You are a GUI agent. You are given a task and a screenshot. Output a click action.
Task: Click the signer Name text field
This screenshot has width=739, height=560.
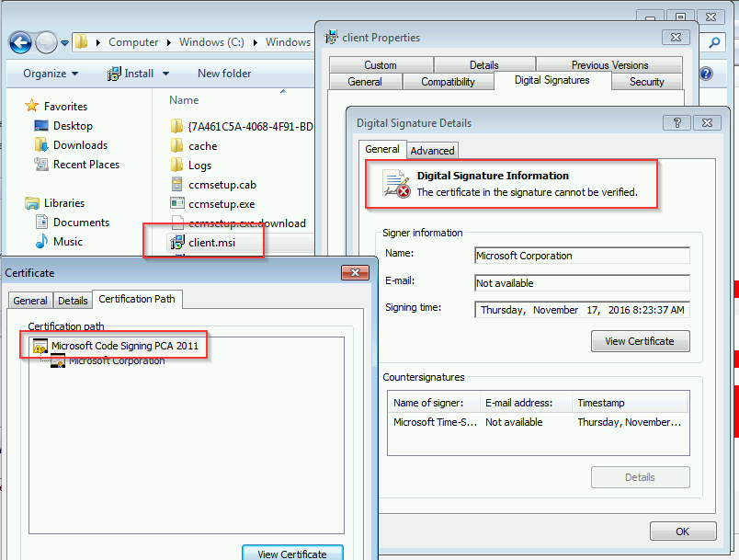coord(582,256)
